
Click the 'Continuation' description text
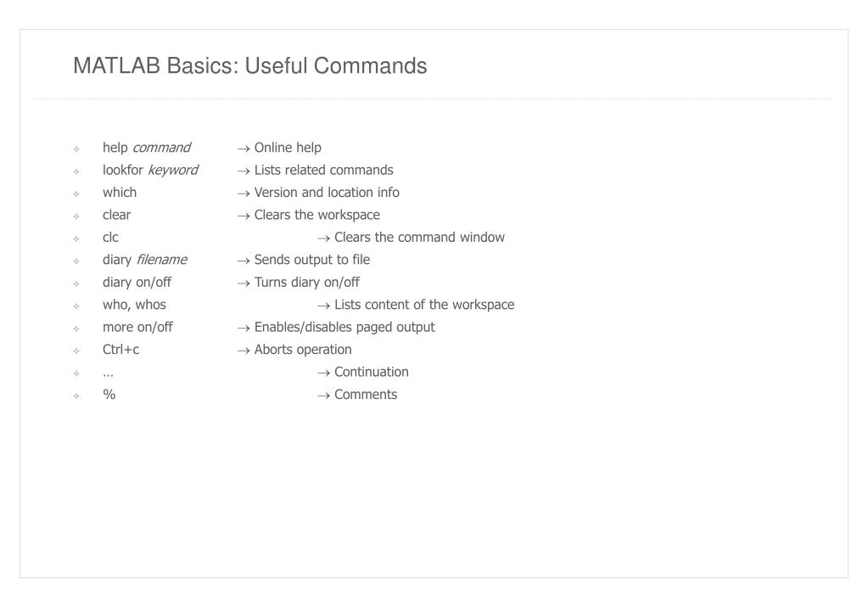tap(372, 372)
